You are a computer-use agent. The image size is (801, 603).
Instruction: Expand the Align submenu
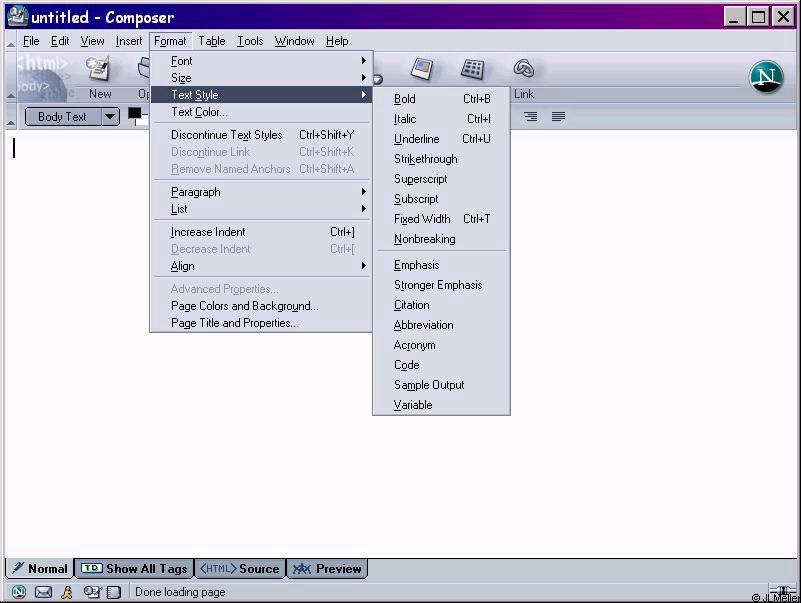coord(262,266)
